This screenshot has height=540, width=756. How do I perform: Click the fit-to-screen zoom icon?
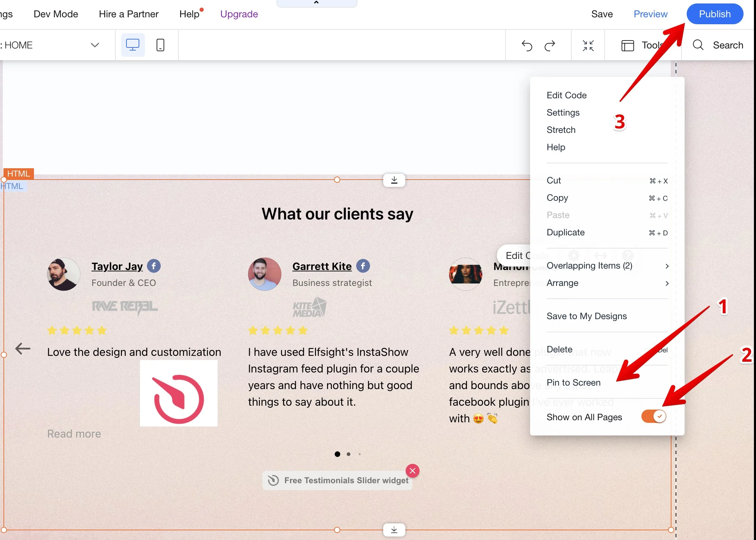(x=588, y=45)
